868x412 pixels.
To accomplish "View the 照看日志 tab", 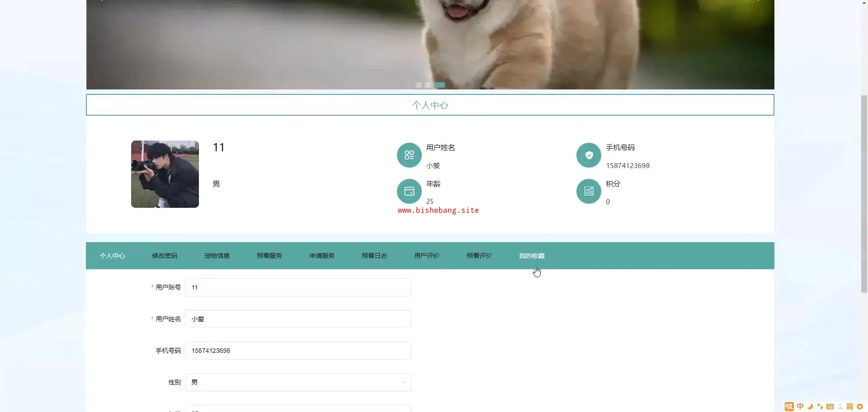I will pyautogui.click(x=374, y=256).
